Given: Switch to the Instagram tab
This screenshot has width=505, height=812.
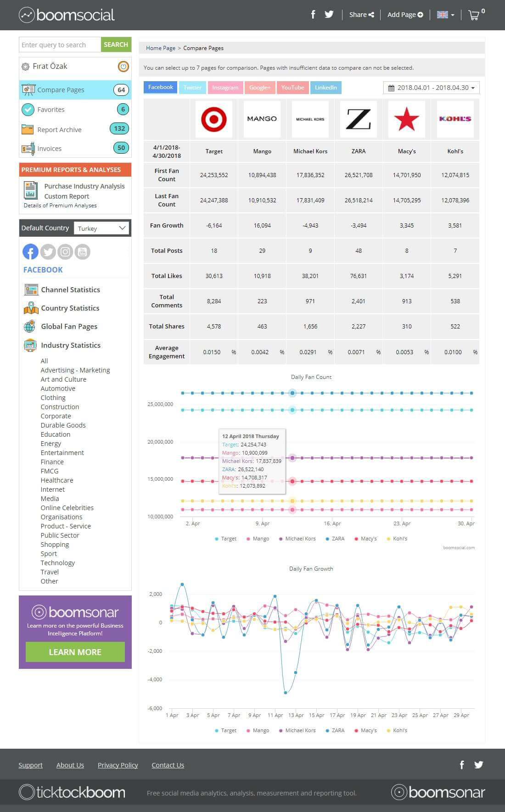Looking at the screenshot, I should pos(225,88).
